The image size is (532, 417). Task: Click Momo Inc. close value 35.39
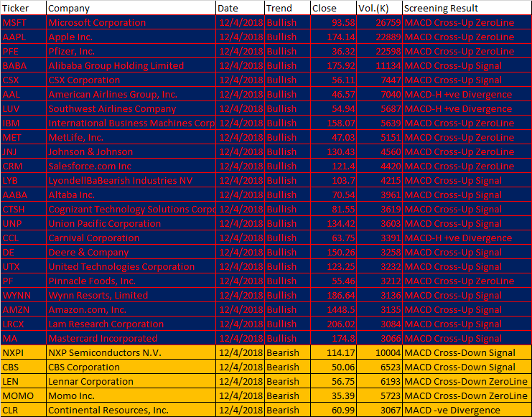334,396
